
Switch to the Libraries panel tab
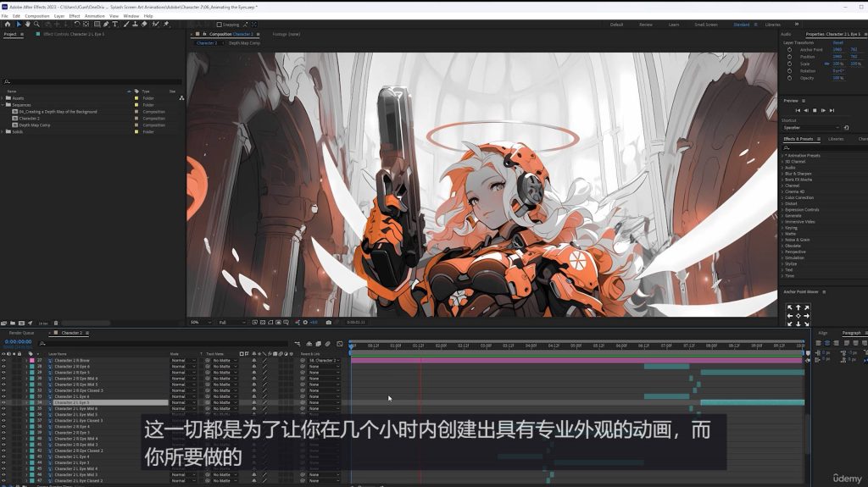tap(836, 139)
